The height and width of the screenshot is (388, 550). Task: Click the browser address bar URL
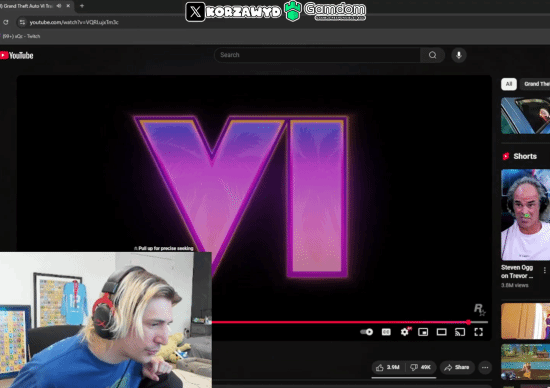[x=74, y=22]
